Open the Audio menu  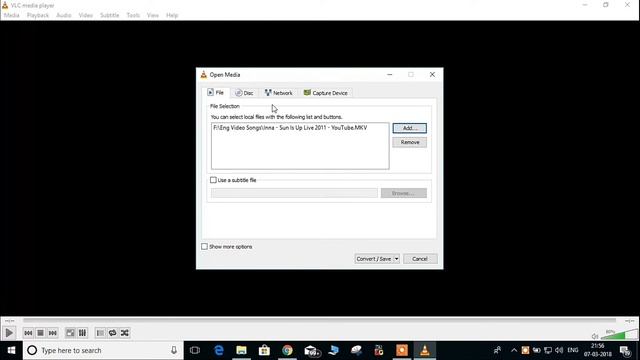click(64, 15)
